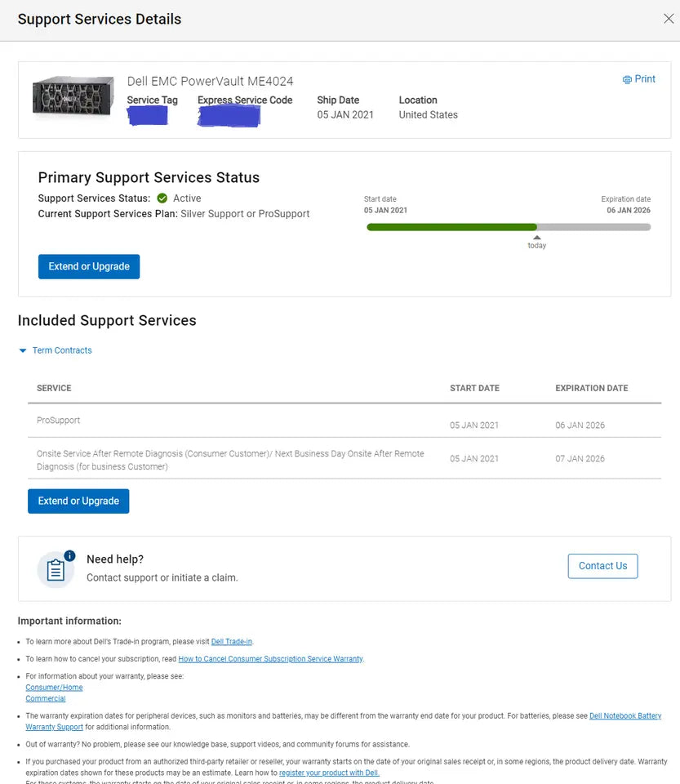Image resolution: width=680 pixels, height=784 pixels.
Task: Click the Term Contracts chevron icon
Action: click(x=22, y=350)
